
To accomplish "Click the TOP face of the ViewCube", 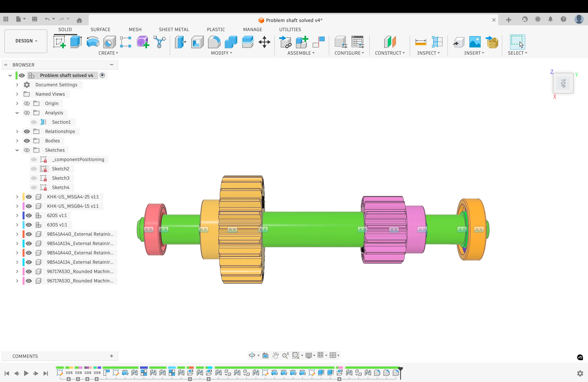I will pos(563,83).
